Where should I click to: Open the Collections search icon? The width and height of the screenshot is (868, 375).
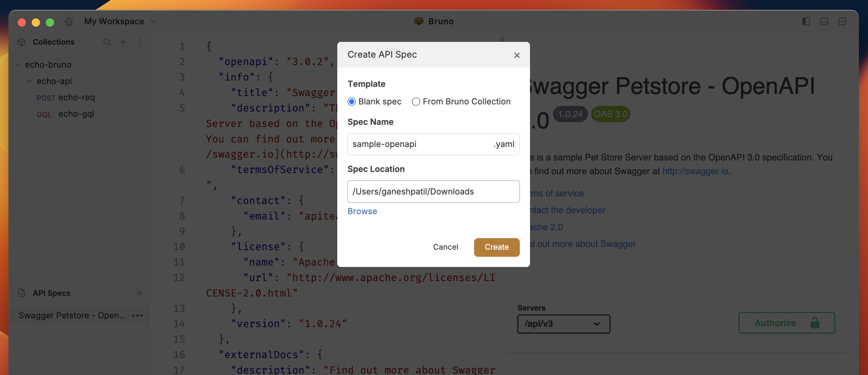pyautogui.click(x=107, y=42)
